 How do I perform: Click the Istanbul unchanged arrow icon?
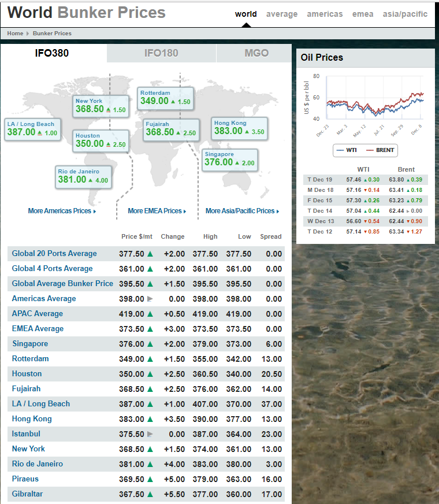150,434
